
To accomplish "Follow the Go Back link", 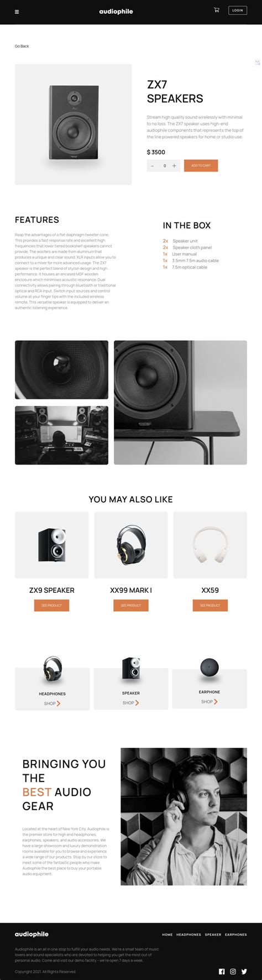I will [x=22, y=46].
